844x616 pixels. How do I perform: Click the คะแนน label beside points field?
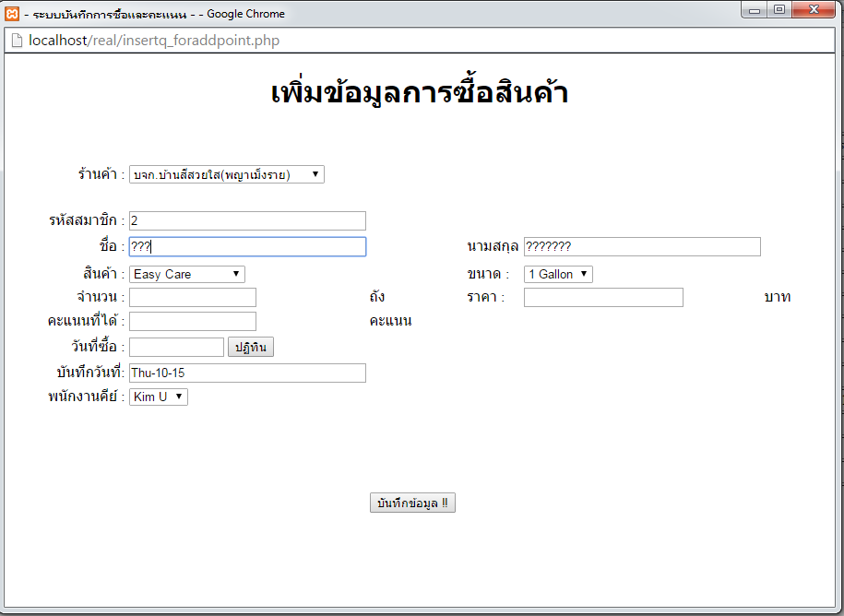(x=391, y=321)
